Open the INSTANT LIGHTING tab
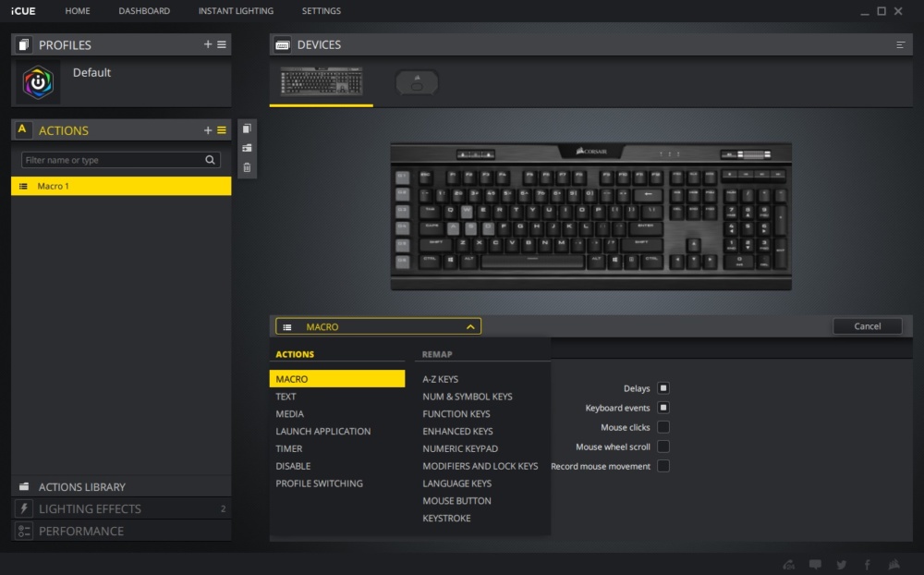Viewport: 924px width, 575px height. click(236, 10)
